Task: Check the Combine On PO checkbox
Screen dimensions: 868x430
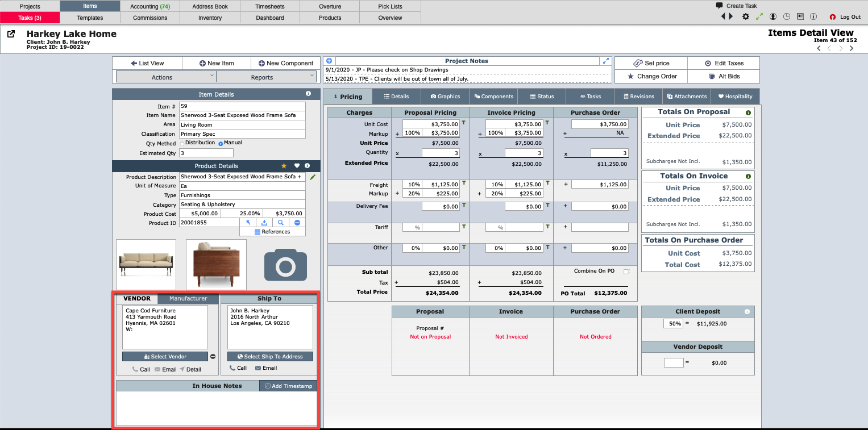Action: 626,272
